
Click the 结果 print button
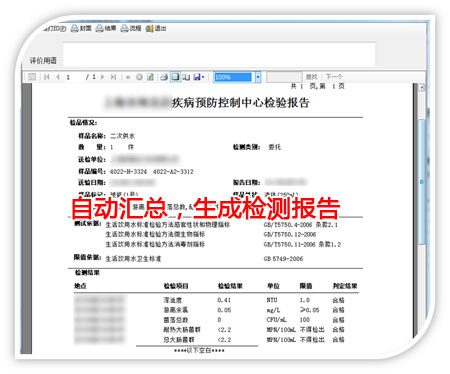pyautogui.click(x=106, y=28)
